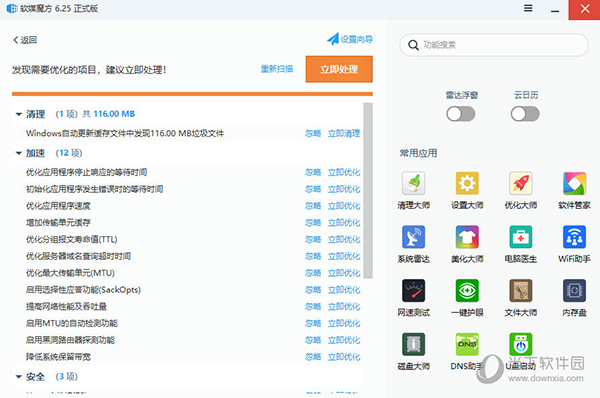
Task: Go back with 返回
Action: pyautogui.click(x=25, y=40)
